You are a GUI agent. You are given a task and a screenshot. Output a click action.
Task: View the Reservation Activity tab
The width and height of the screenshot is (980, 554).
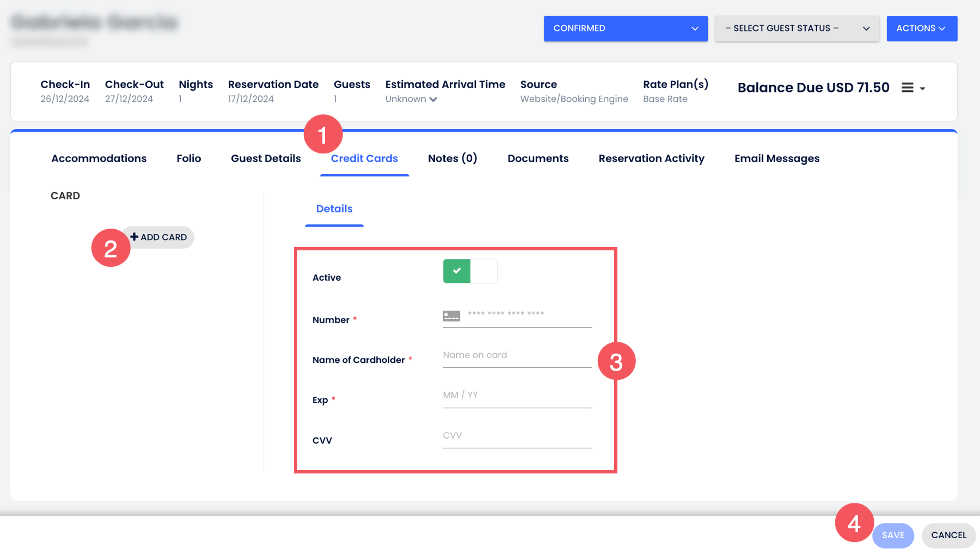pos(651,158)
